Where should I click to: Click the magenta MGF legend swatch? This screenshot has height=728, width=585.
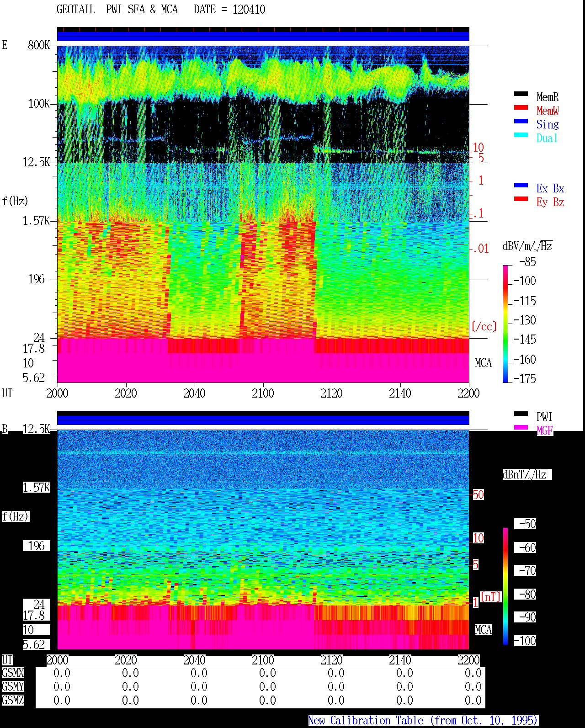coord(521,428)
